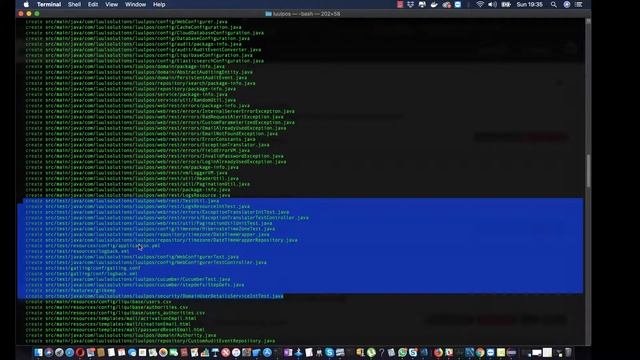
Task: Open Firefox from the Dock
Action: (x=438, y=352)
